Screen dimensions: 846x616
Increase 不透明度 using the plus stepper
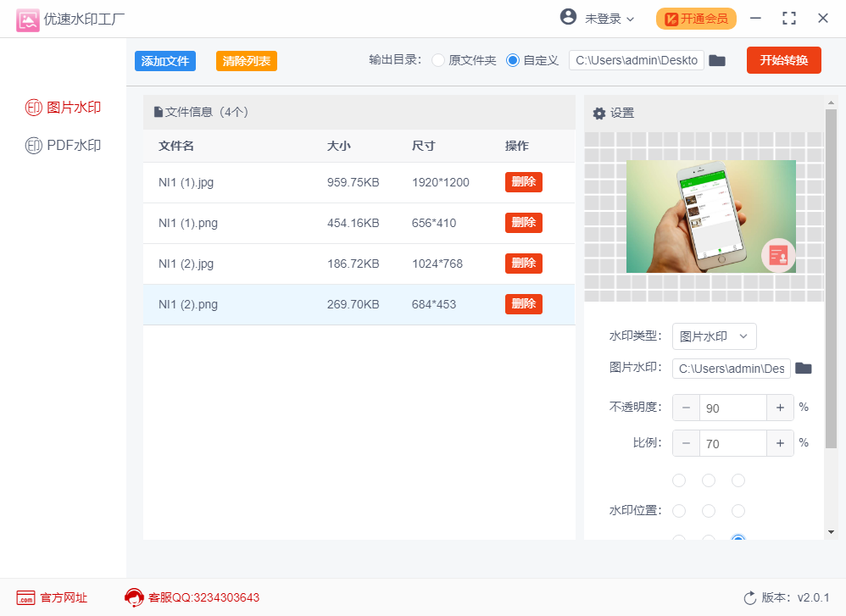[x=780, y=408]
